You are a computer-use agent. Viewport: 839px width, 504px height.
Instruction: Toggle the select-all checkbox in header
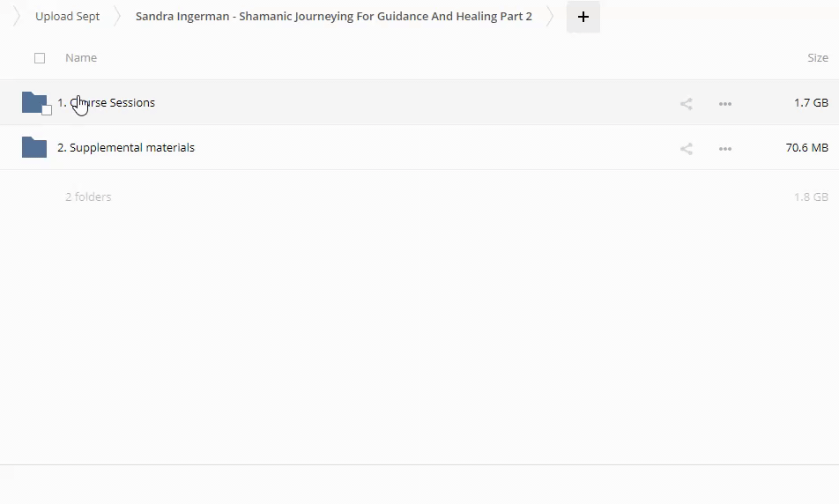pyautogui.click(x=40, y=58)
